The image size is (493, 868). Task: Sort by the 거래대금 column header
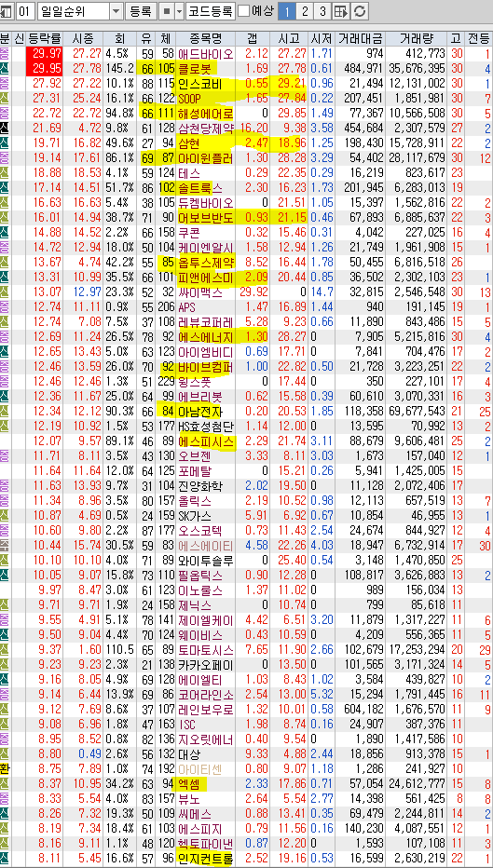tap(360, 38)
